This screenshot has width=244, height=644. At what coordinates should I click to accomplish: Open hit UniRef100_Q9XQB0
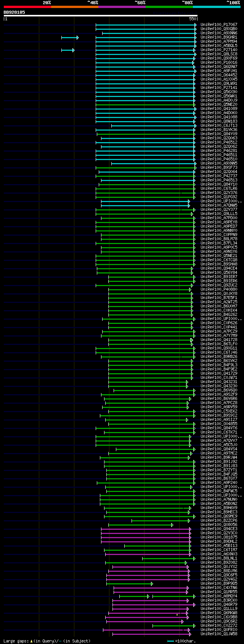click(x=219, y=29)
